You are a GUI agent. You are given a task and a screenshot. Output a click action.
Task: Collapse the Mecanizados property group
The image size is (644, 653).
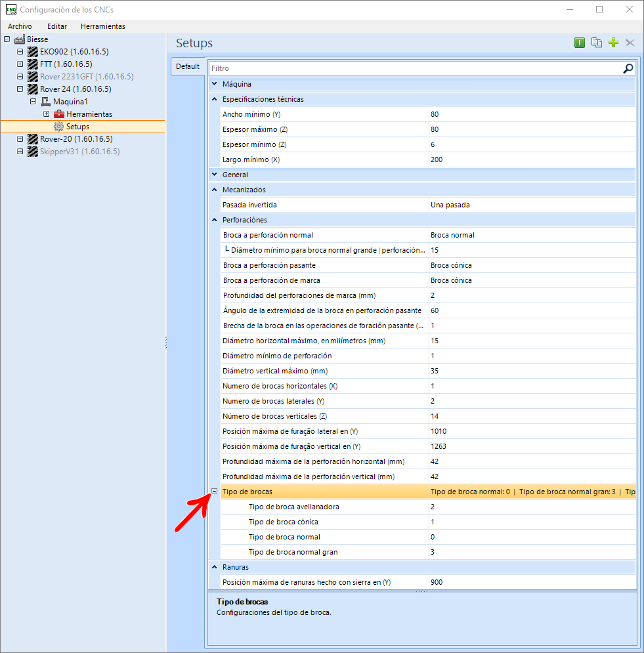[x=215, y=190]
